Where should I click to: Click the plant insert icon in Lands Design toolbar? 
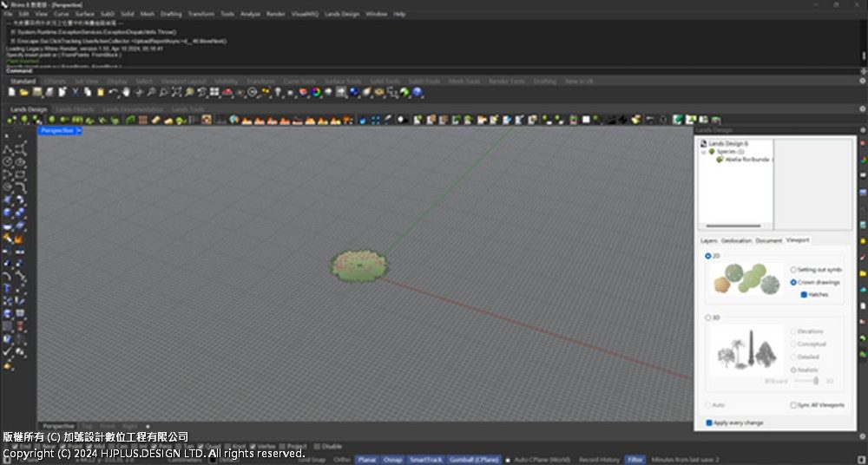point(11,120)
